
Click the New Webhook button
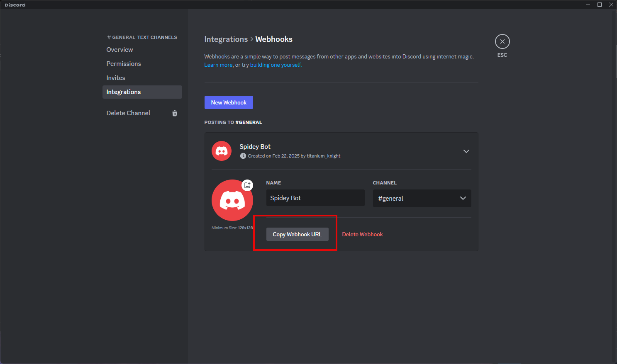[229, 102]
